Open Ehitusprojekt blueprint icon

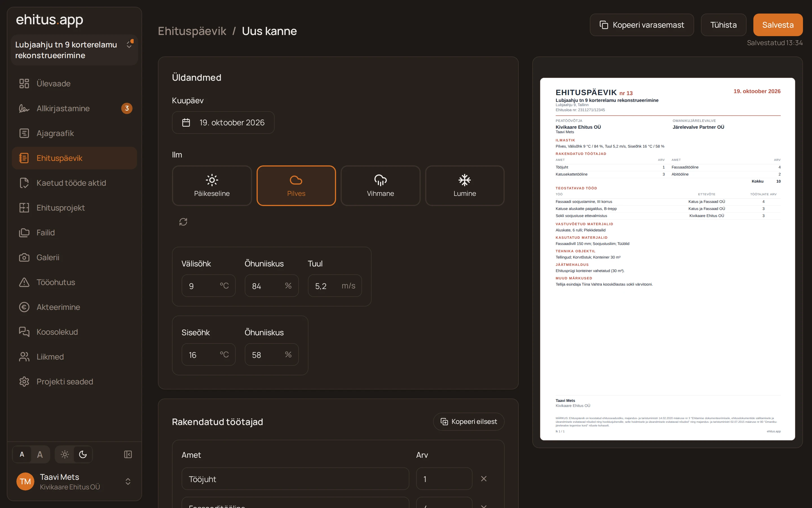(24, 208)
